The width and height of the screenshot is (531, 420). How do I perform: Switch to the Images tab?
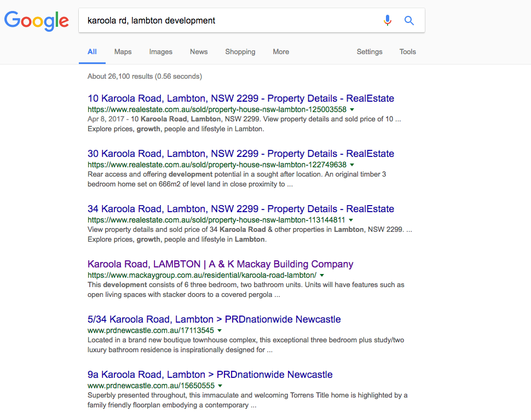(x=160, y=52)
